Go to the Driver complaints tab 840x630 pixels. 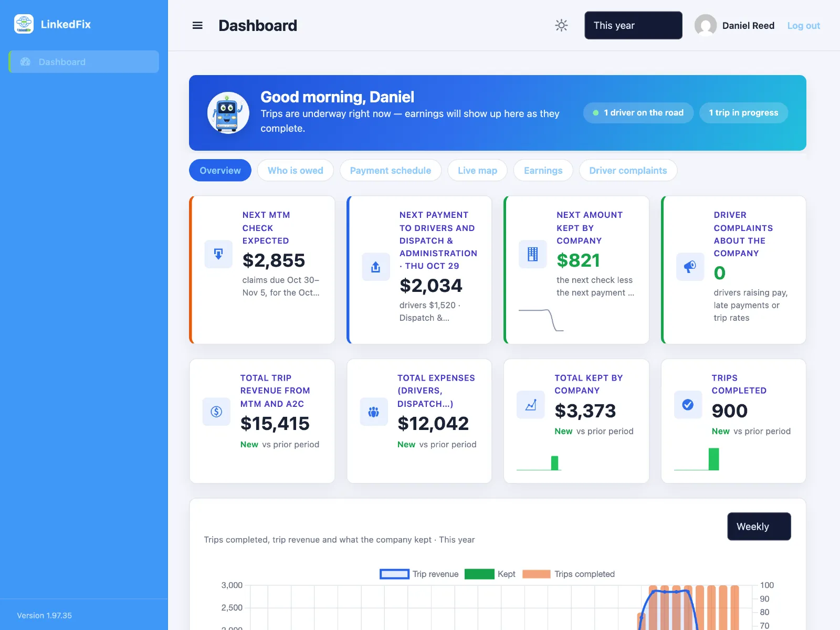[x=628, y=171]
